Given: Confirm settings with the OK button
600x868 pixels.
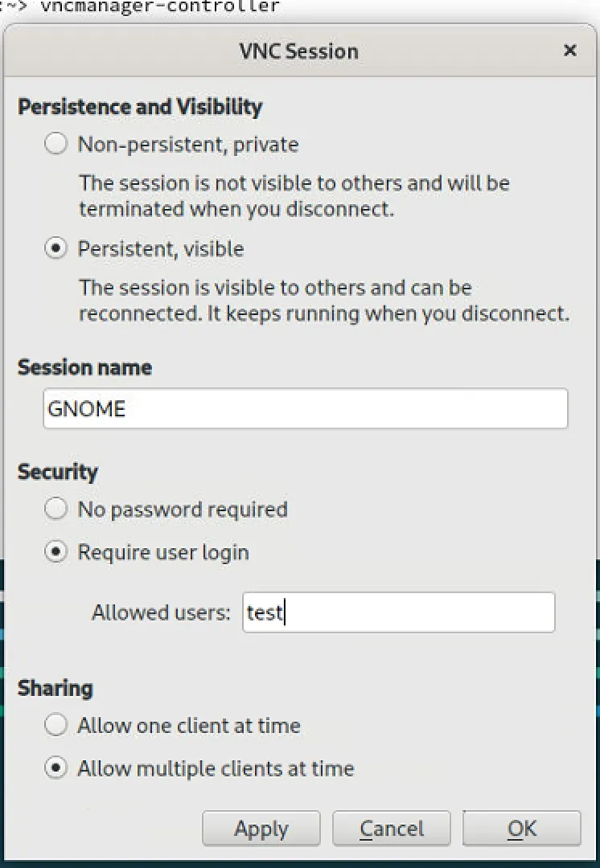Looking at the screenshot, I should [522, 829].
